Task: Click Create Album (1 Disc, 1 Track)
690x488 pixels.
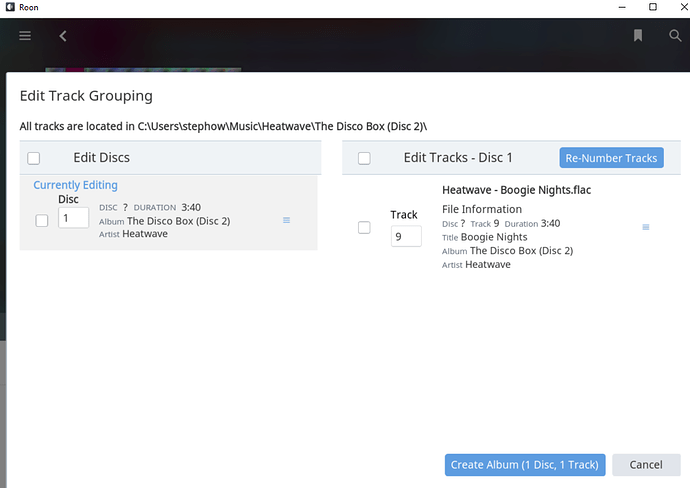Action: pyautogui.click(x=525, y=465)
